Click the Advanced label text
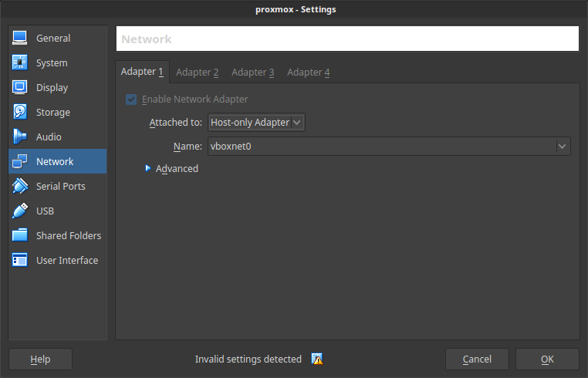The image size is (588, 378). pos(177,168)
